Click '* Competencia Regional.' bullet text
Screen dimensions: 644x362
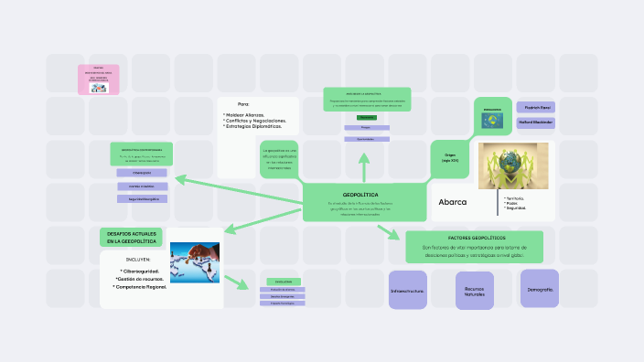[x=140, y=287]
